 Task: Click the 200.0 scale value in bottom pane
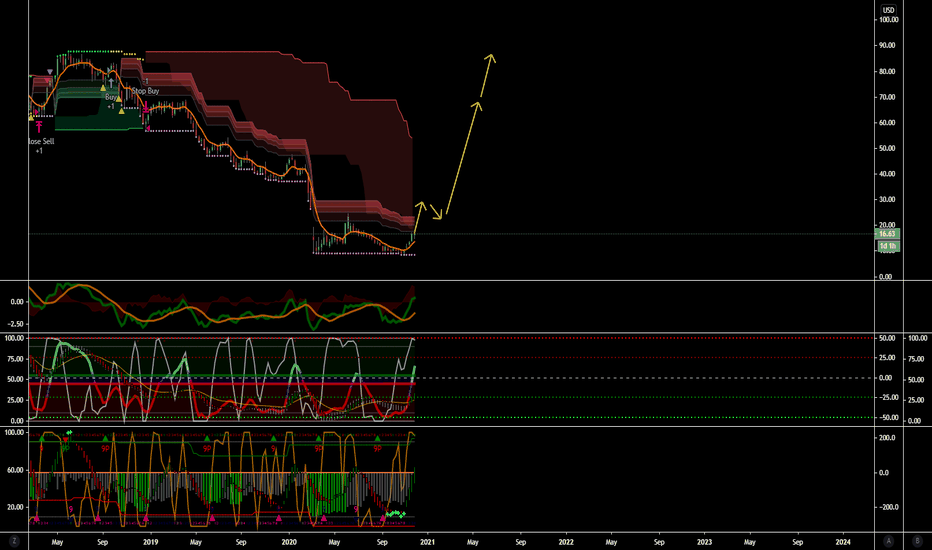tap(888, 438)
